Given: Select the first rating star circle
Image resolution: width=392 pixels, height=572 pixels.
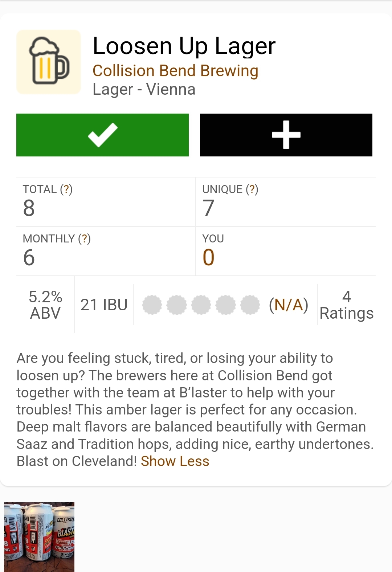Looking at the screenshot, I should click(x=152, y=305).
